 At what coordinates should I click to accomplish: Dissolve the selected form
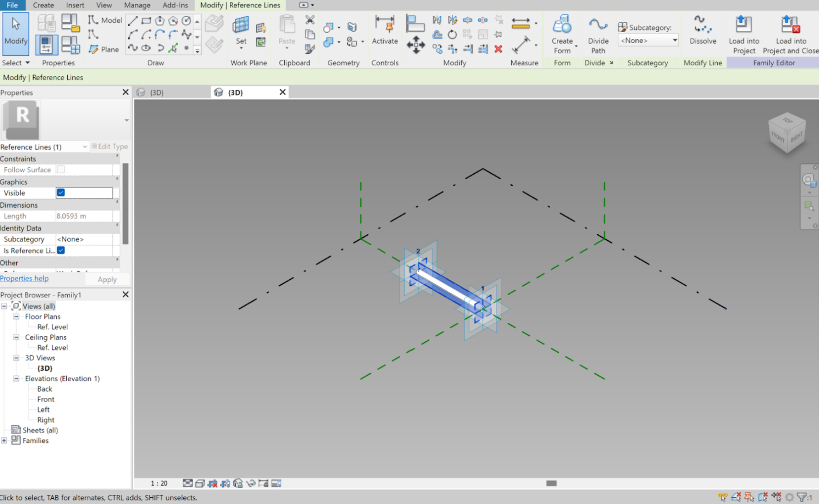703,30
